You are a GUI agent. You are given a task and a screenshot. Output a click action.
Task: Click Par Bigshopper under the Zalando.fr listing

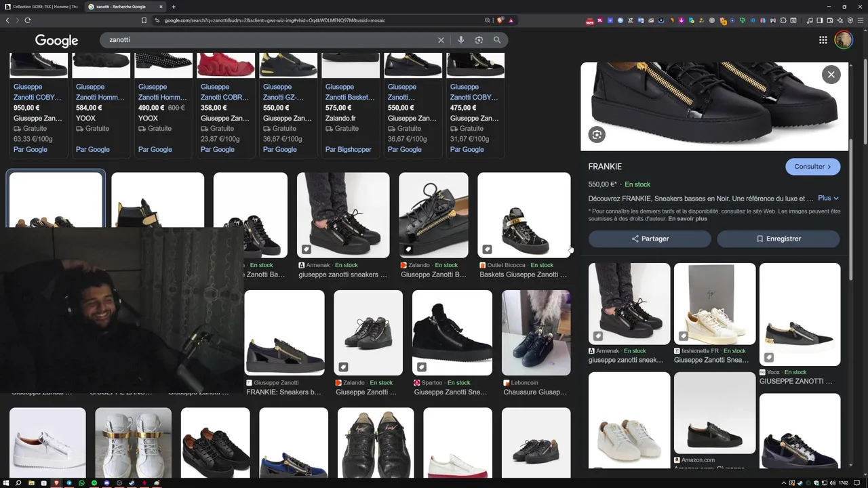[348, 150]
